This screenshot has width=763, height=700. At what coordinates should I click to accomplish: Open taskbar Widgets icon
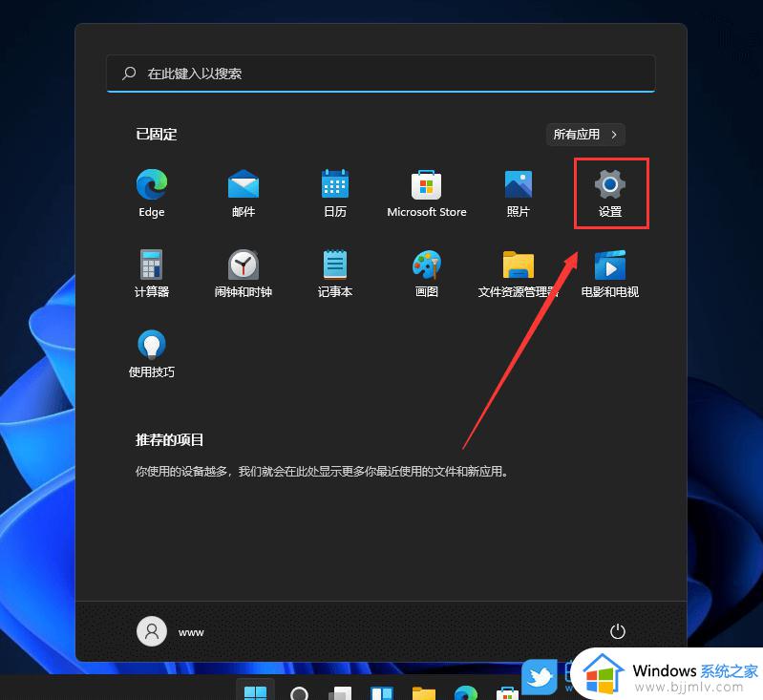point(382,692)
